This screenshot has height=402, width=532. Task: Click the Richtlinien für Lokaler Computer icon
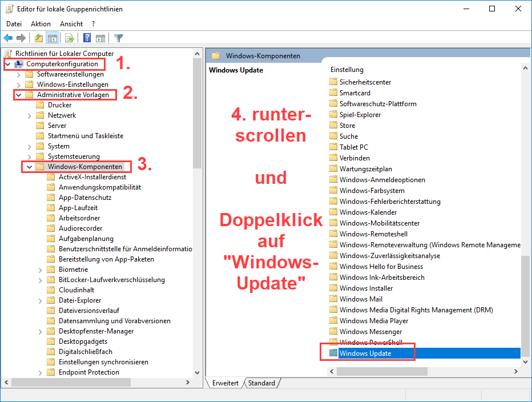click(x=8, y=53)
